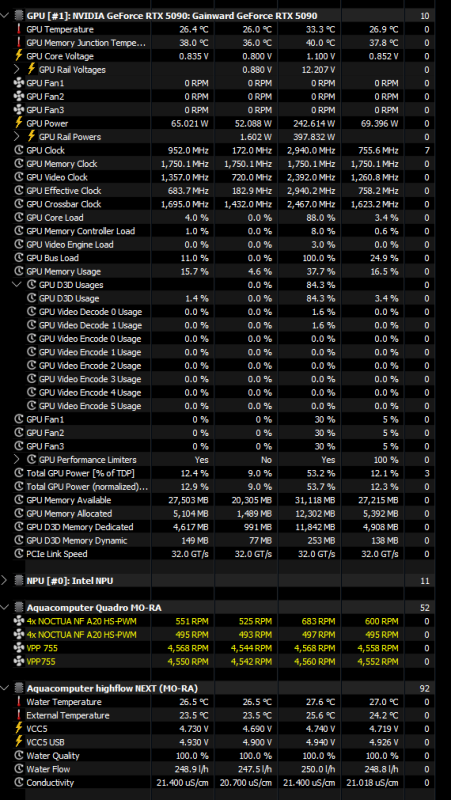
Task: Click the fan icon beside GPU Fan2 RPM row
Action: click(x=19, y=96)
